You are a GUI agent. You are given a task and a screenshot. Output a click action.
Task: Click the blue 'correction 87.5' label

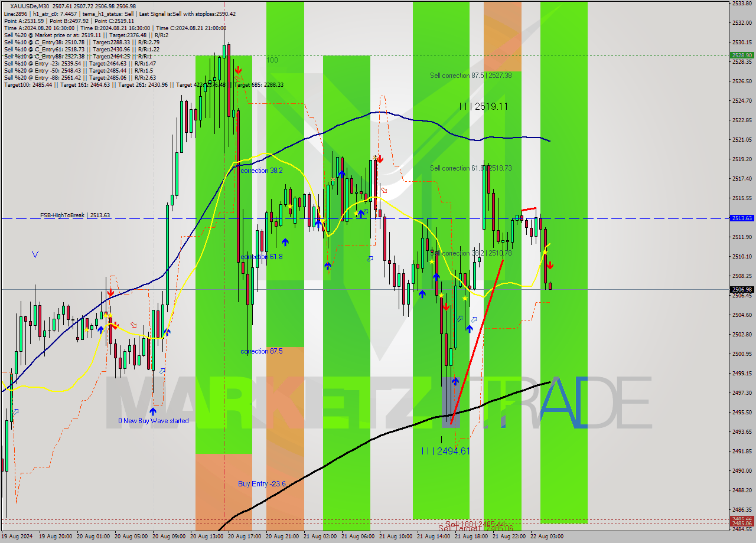[262, 351]
